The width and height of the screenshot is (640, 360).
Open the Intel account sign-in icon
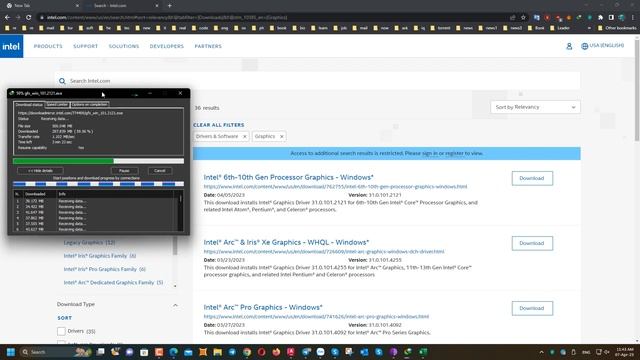(569, 46)
